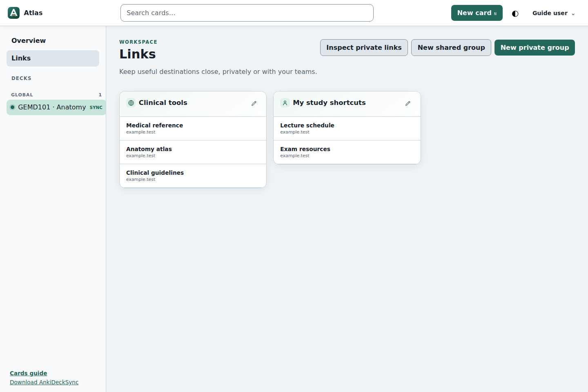
Task: Click the globe icon beside Clinical tools
Action: tap(131, 103)
